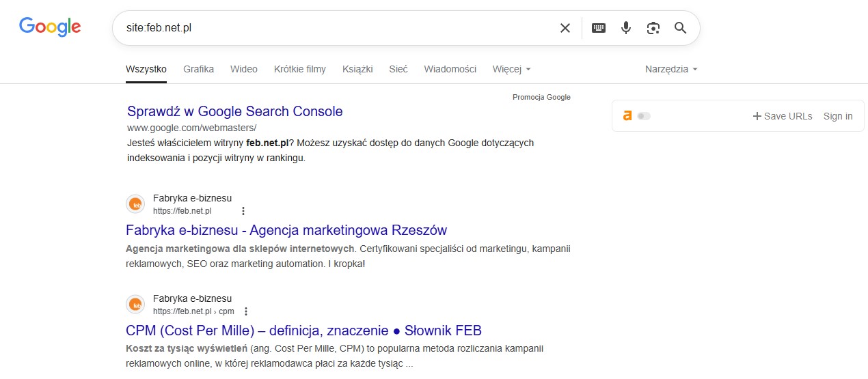Open the Krótkie filmy tab
The image size is (868, 379).
(300, 69)
